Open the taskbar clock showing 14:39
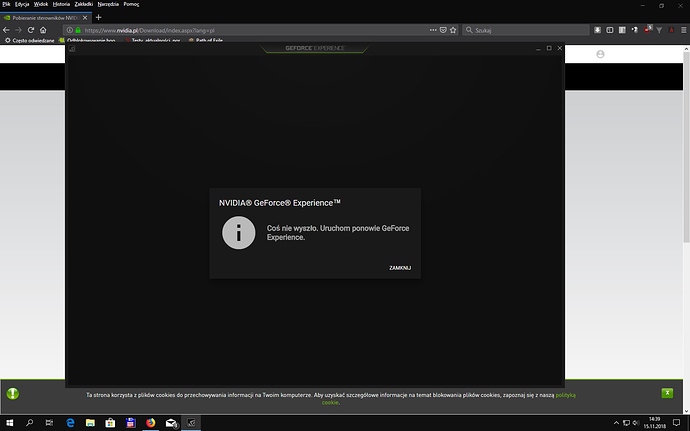The height and width of the screenshot is (431, 690). point(654,423)
